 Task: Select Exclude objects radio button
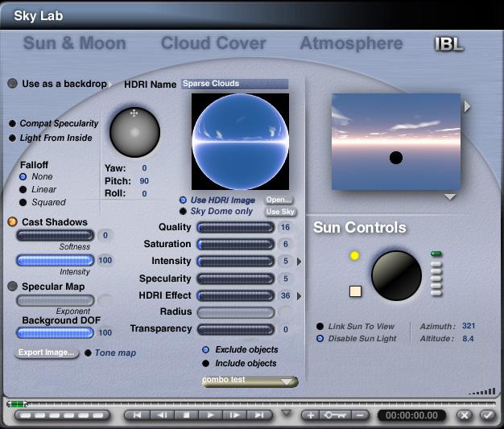(206, 349)
